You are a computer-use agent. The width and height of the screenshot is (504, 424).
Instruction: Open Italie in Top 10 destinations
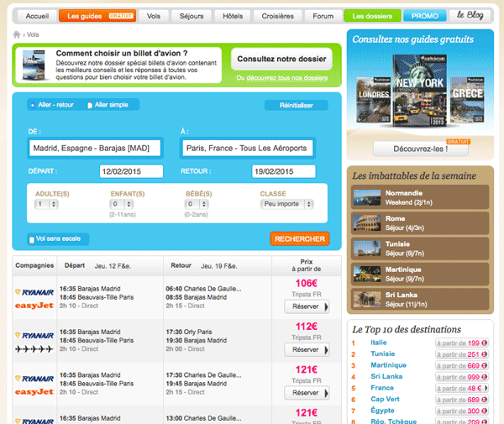point(379,343)
